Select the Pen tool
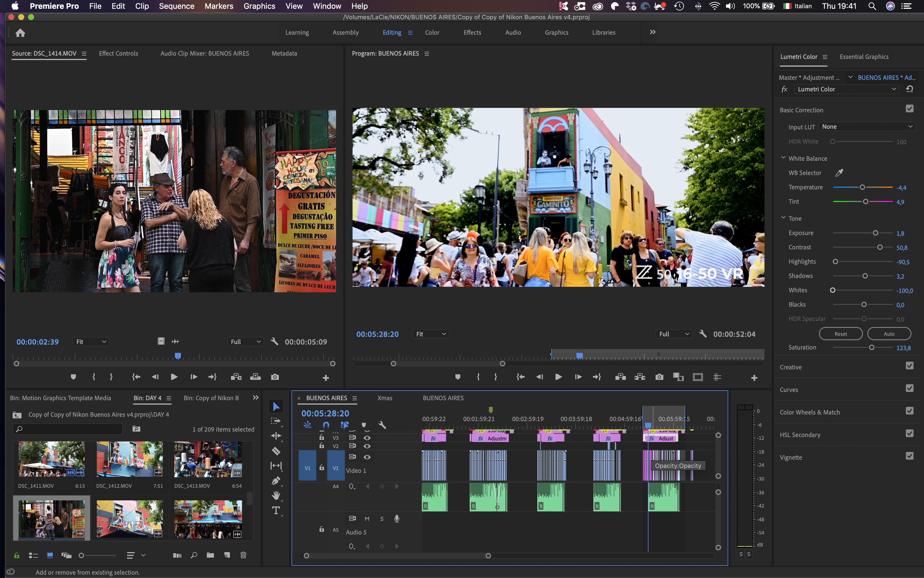 [276, 481]
